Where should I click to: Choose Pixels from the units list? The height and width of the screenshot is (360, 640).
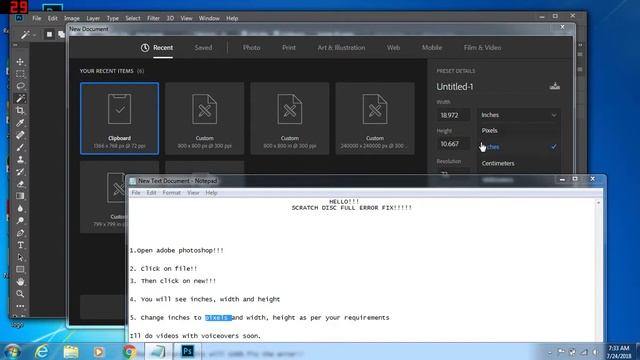coord(519,131)
